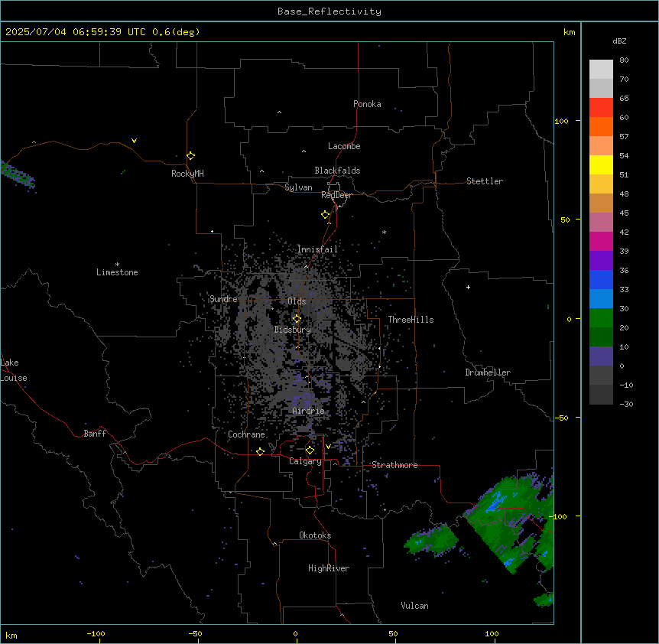Pick the yellow 51-54 dBZ legend color
Viewport: 659px width, 644px height.
click(x=601, y=164)
